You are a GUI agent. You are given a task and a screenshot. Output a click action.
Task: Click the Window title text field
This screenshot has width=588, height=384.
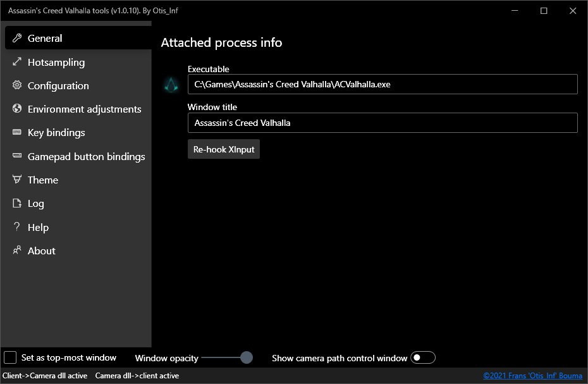pos(383,123)
